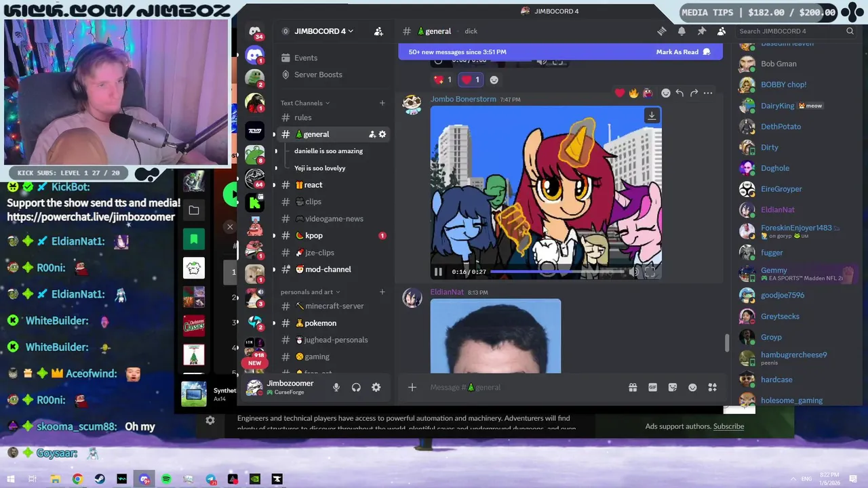Open Chrome from taskbar
Viewport: 868px width, 488px height.
click(77, 479)
